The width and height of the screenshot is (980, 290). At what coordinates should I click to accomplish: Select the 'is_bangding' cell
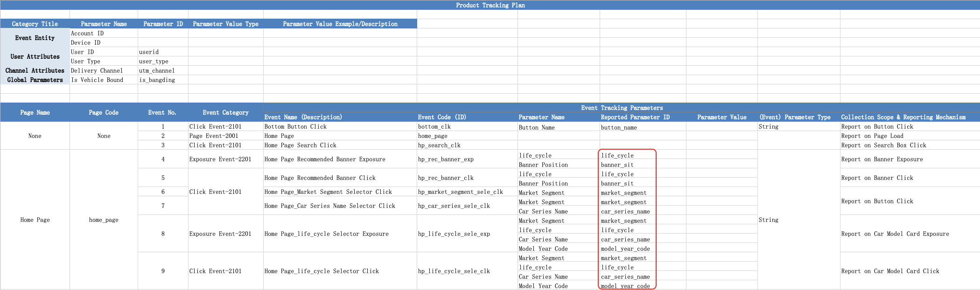coord(163,80)
